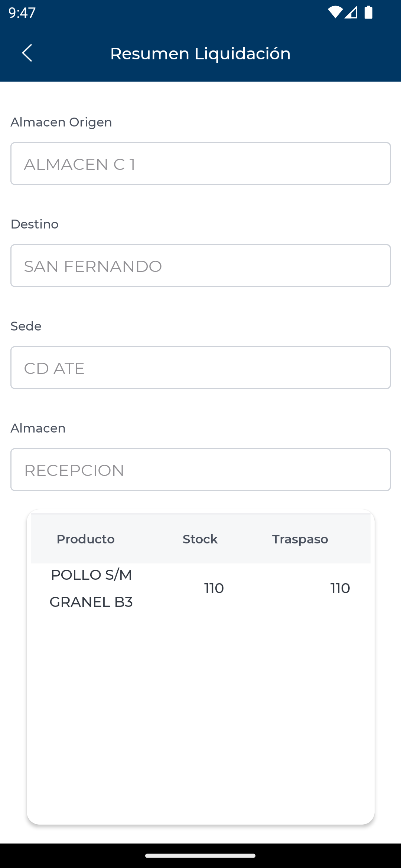The image size is (401, 868).
Task: Tap the clock showing 9:47
Action: (22, 13)
